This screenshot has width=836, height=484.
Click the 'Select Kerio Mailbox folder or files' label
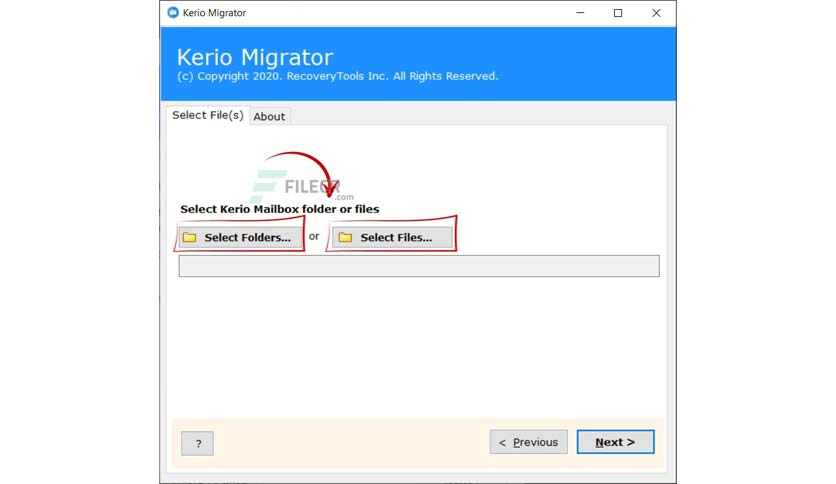click(280, 209)
